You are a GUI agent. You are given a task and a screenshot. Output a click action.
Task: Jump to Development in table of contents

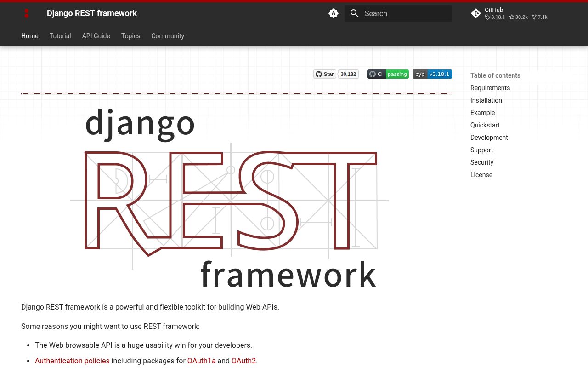(x=489, y=138)
